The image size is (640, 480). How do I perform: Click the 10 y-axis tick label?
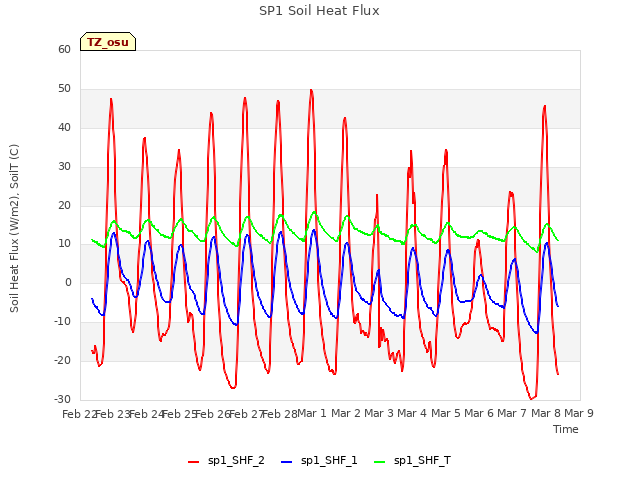tap(64, 244)
